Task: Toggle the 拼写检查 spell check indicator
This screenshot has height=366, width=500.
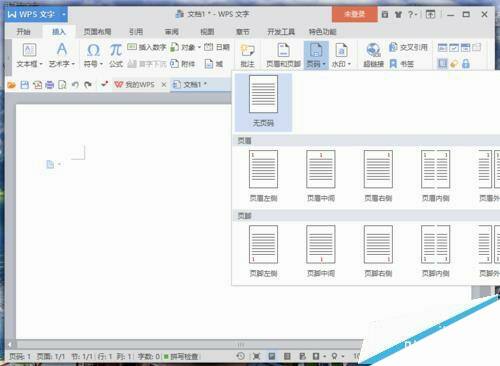Action: click(181, 357)
